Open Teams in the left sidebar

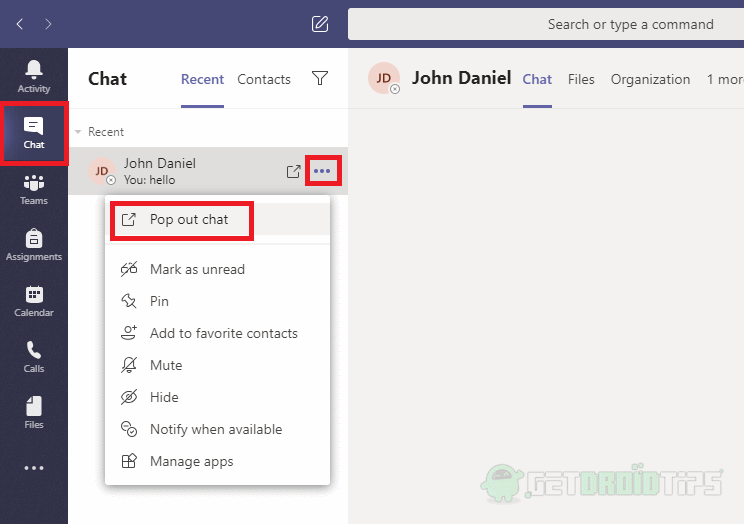coord(34,189)
